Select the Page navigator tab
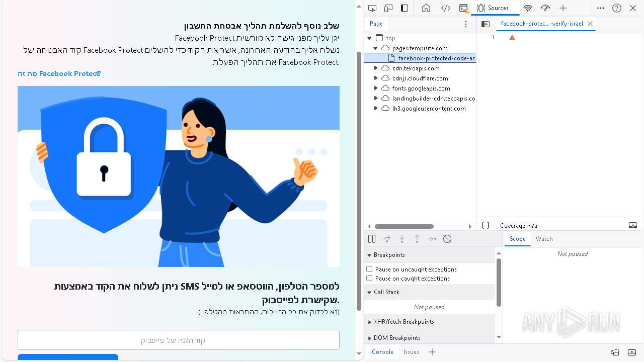 click(376, 24)
